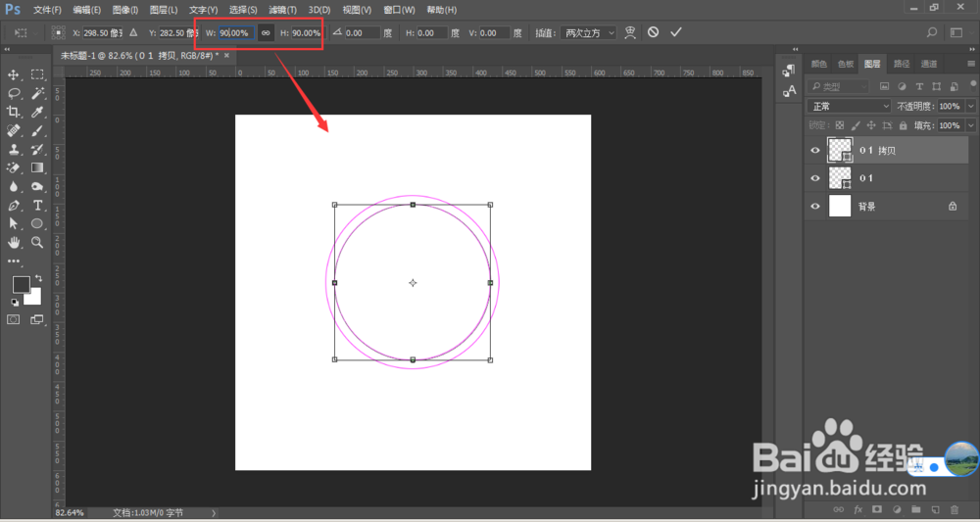Toggle the layer filtering switch
The width and height of the screenshot is (980, 522).
972,85
